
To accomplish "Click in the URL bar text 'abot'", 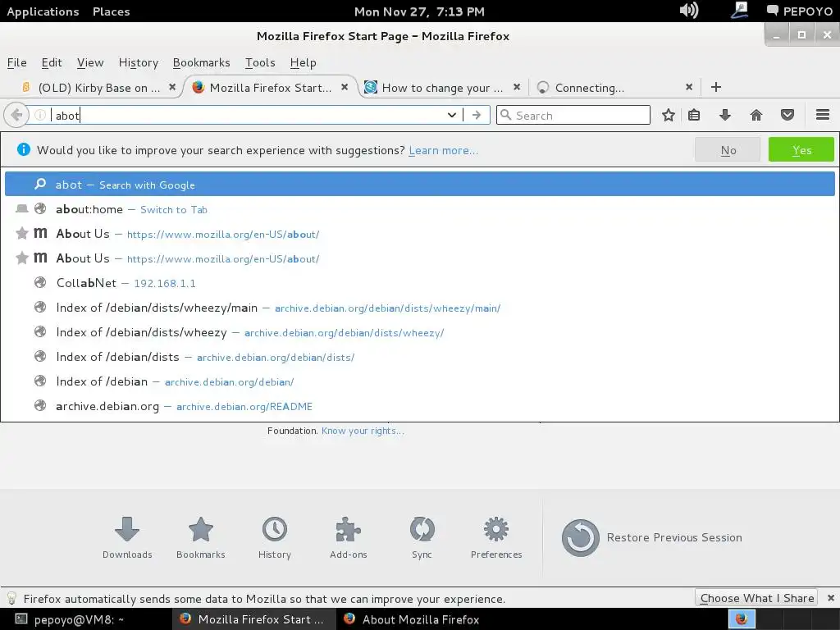I will click(67, 116).
